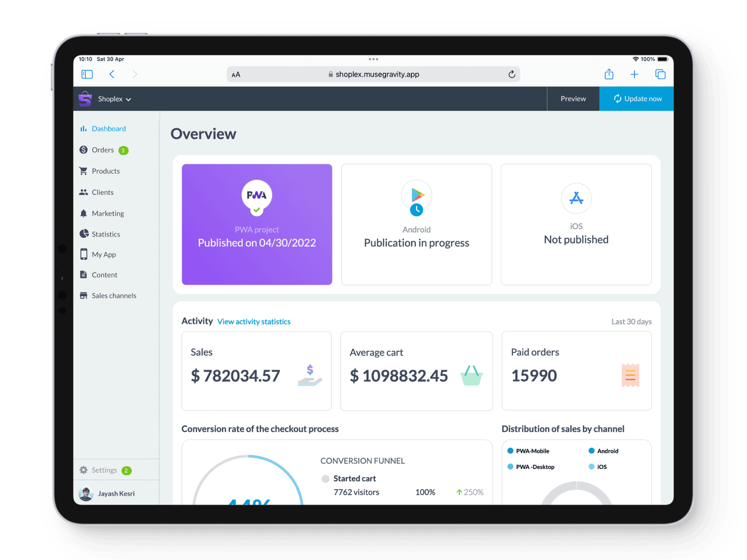Open Orders in the sidebar
The width and height of the screenshot is (747, 560).
pyautogui.click(x=103, y=150)
